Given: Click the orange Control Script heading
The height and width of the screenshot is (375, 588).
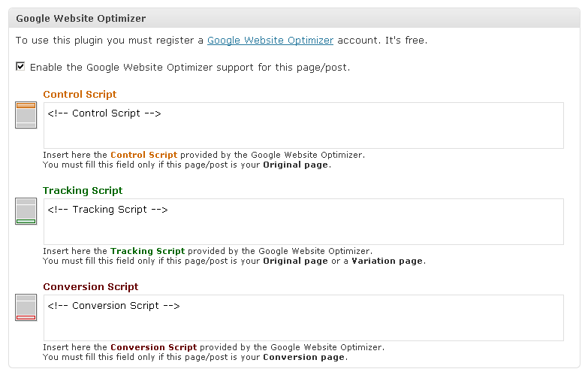Looking at the screenshot, I should click(80, 95).
